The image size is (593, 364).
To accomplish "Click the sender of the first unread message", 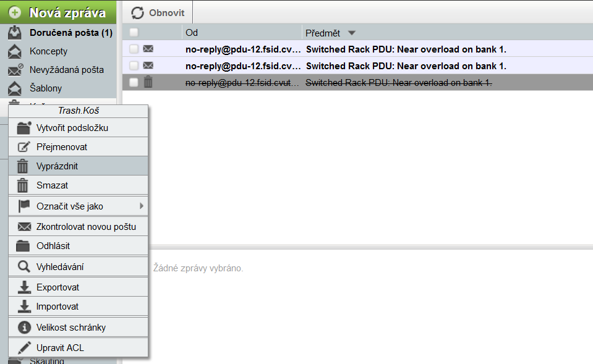I will coord(243,49).
